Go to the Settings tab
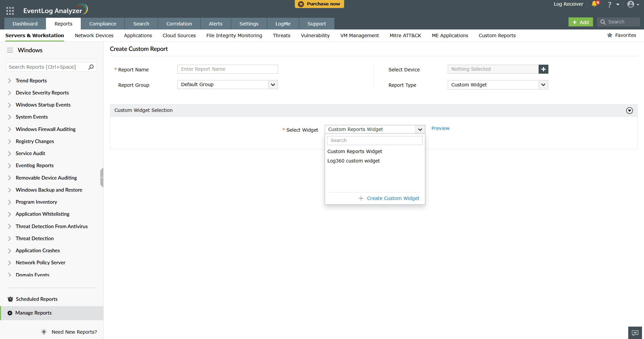This screenshot has width=644, height=339. [249, 24]
